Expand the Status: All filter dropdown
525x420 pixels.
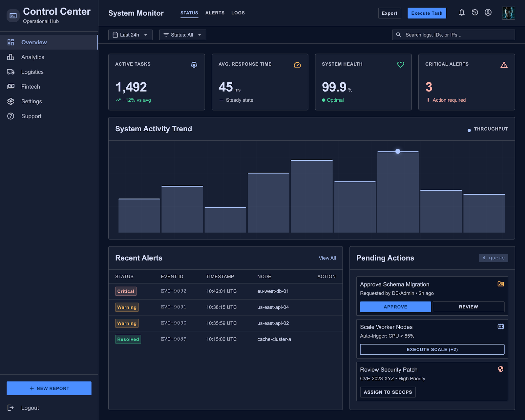(182, 35)
